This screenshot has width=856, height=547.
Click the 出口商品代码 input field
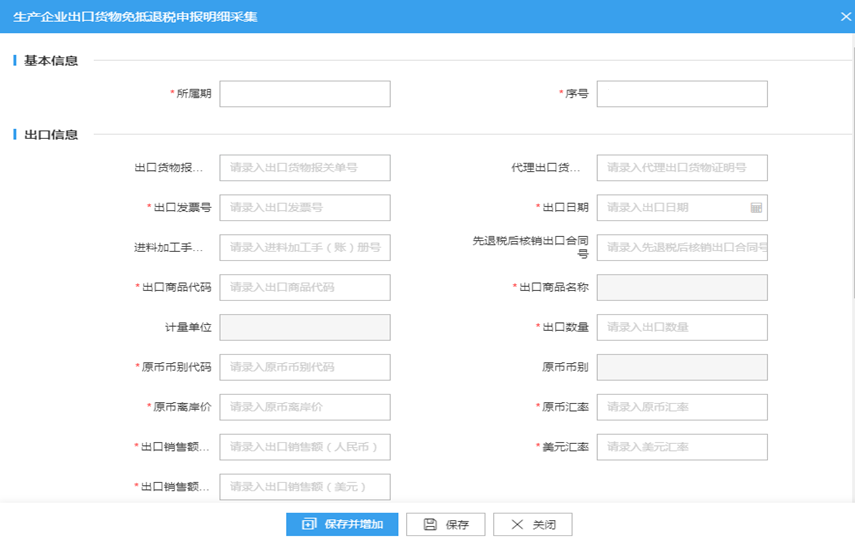pos(305,288)
